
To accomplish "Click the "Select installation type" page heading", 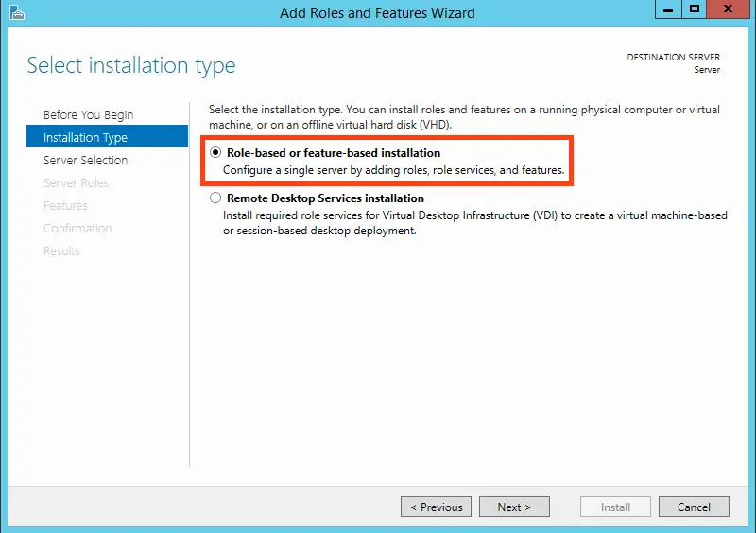I will pyautogui.click(x=131, y=65).
